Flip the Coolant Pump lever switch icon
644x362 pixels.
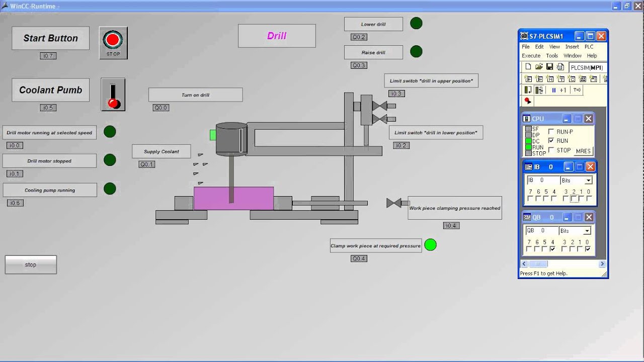[x=113, y=95]
